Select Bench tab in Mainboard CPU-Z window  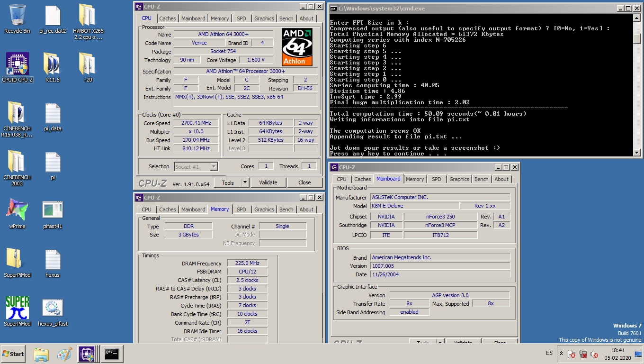pyautogui.click(x=481, y=179)
